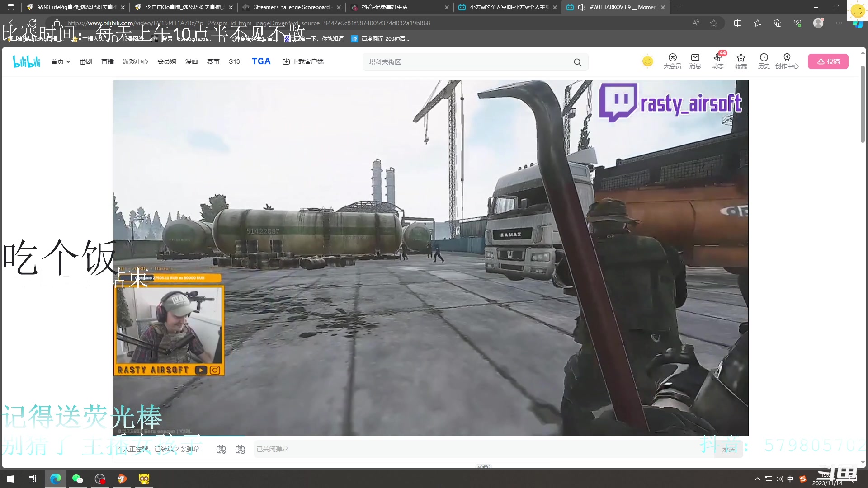Open 会员购 in the navigation bar
This screenshot has width=868, height=488.
point(167,61)
